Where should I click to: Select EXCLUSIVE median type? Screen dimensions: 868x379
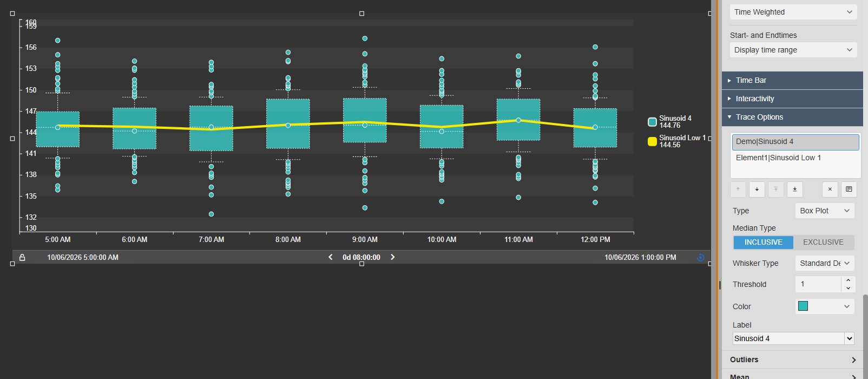click(823, 242)
